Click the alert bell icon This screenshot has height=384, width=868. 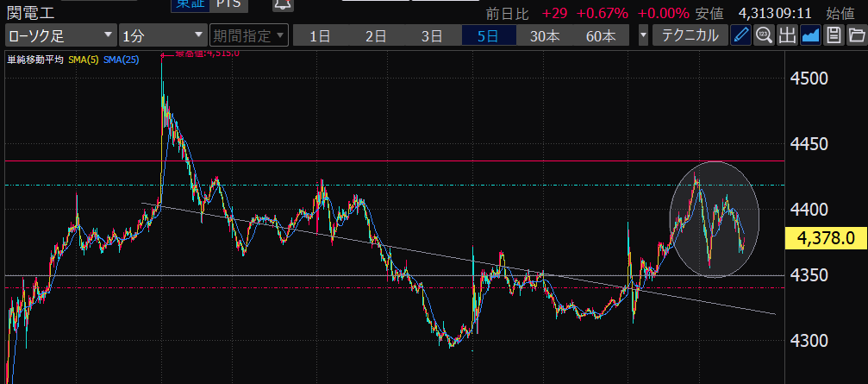tap(283, 5)
